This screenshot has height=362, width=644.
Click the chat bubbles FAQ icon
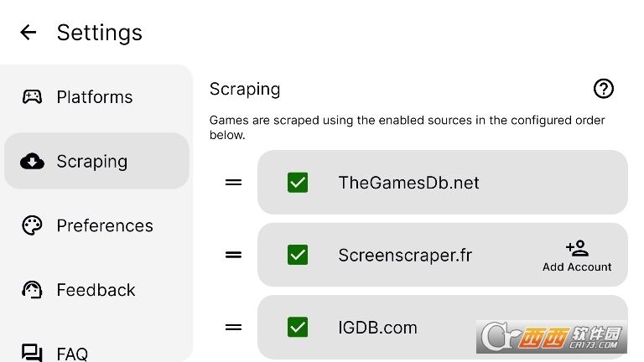point(32,353)
